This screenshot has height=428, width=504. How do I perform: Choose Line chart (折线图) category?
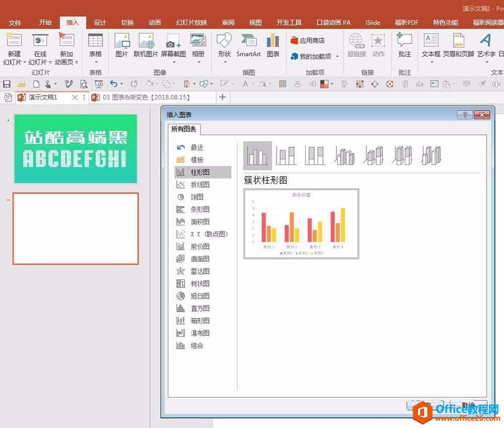click(203, 185)
